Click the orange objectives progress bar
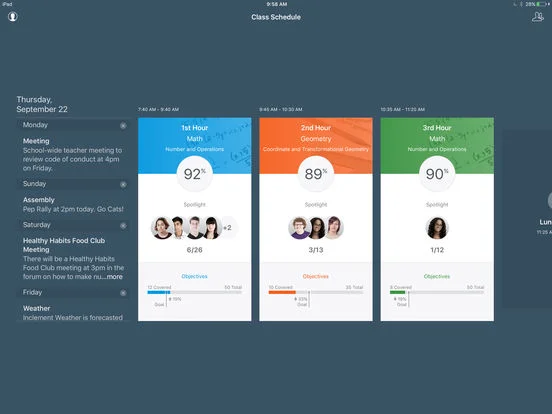This screenshot has height=414, width=552. (x=315, y=292)
